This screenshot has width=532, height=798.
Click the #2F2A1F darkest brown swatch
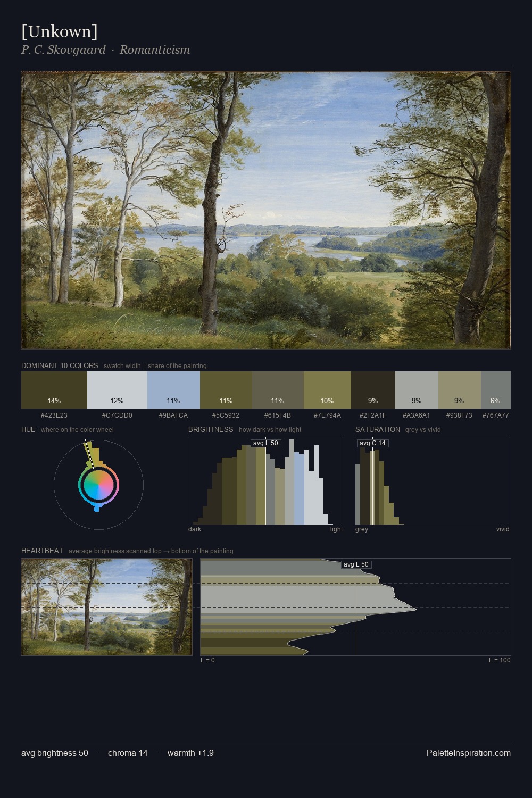(373, 390)
